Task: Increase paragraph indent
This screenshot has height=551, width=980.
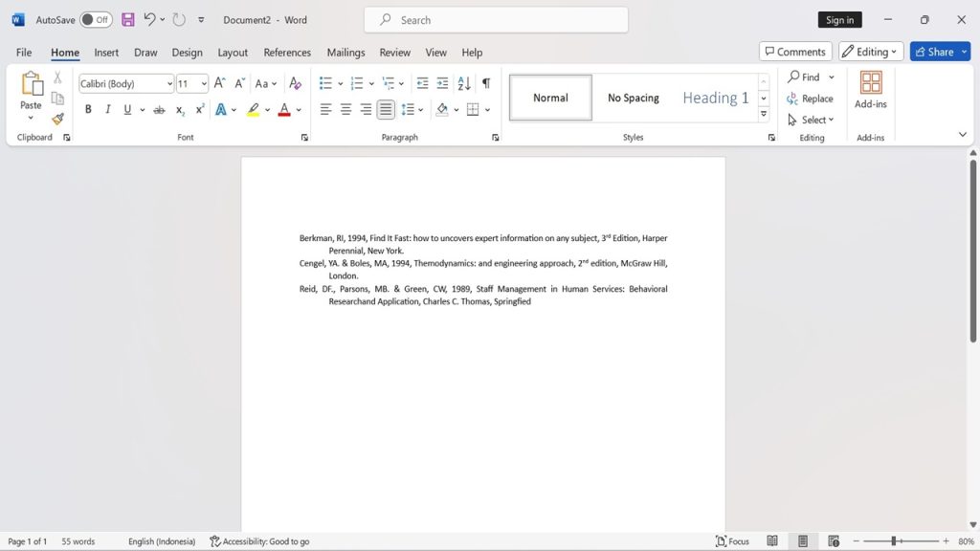Action: 442,83
